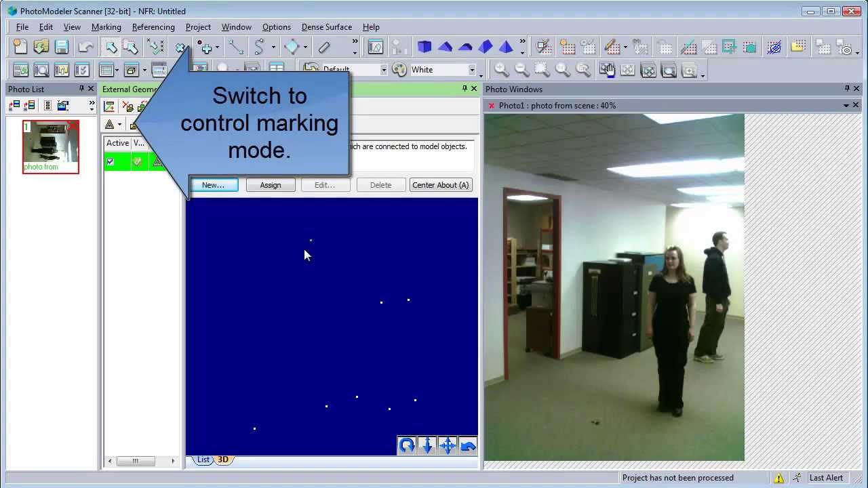Screen dimensions: 868x488
Task: Expand the curve tool dropdown arrow
Action: (x=273, y=47)
